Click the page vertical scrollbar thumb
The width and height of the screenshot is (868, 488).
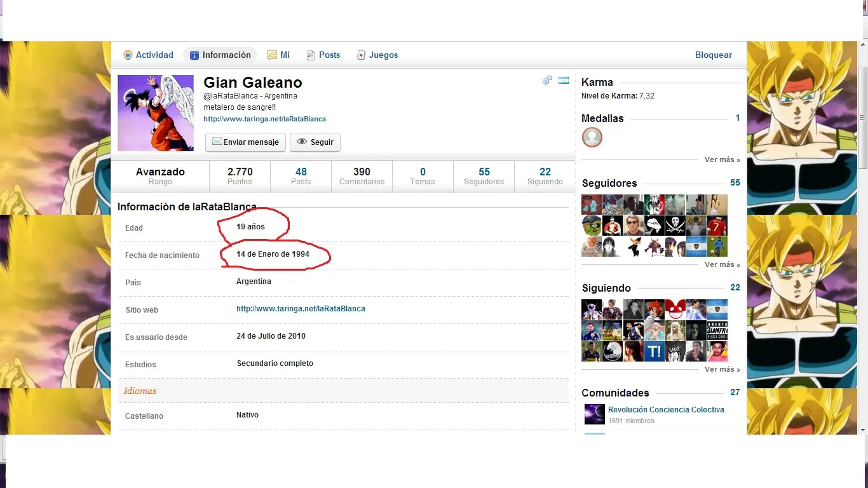[x=863, y=118]
